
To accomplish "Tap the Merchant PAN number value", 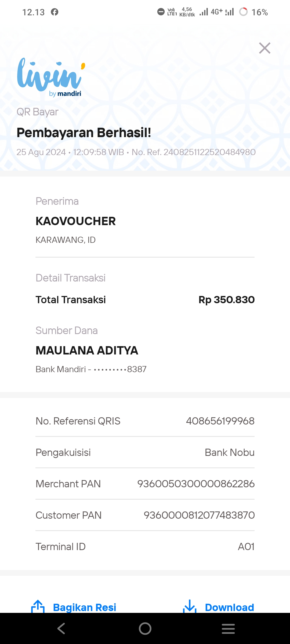I will click(196, 484).
